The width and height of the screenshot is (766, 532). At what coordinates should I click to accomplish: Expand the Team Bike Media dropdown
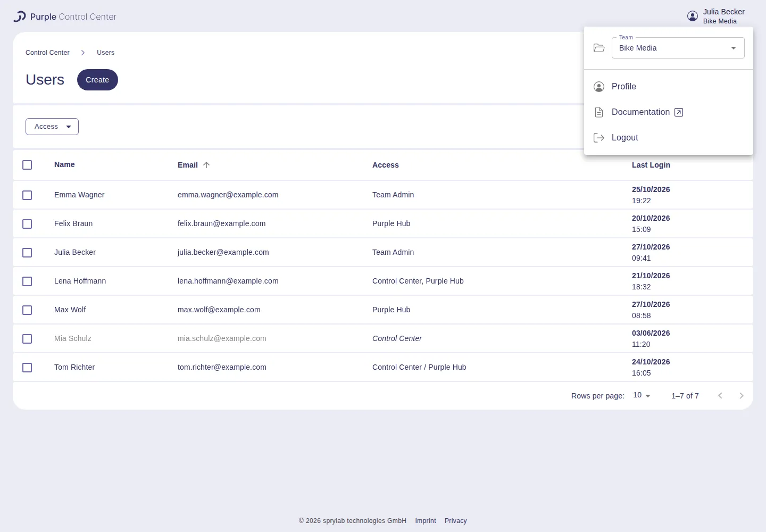pos(678,48)
